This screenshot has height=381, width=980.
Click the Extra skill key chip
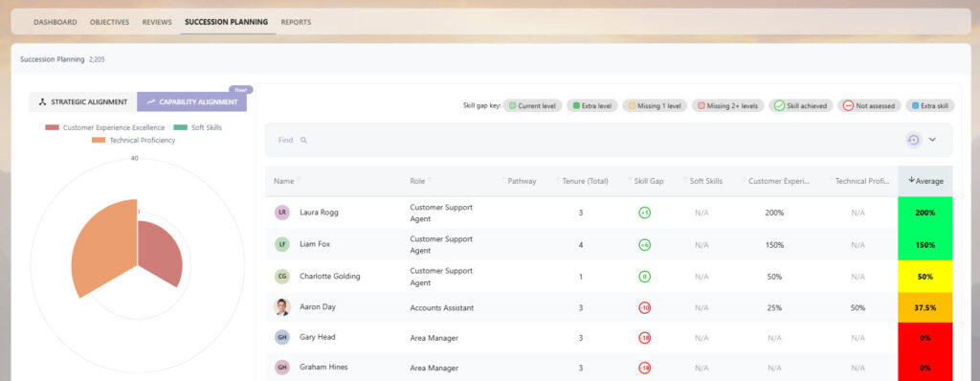click(930, 105)
